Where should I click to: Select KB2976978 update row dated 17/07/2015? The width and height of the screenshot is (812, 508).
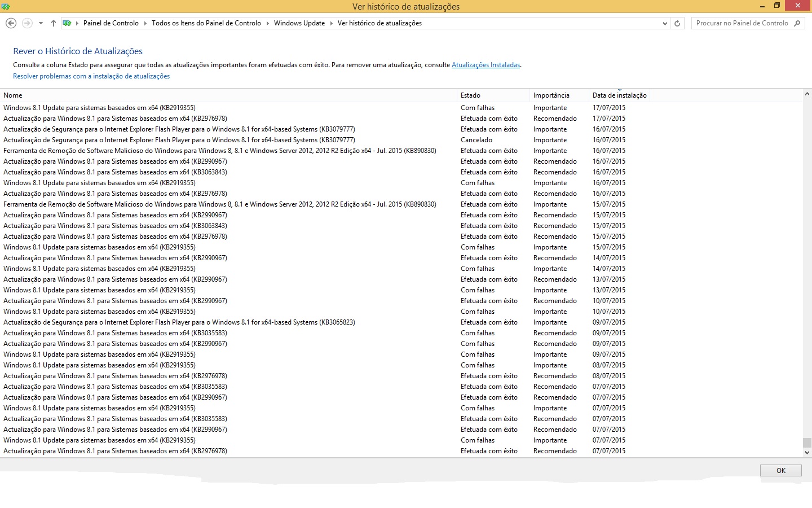pos(401,119)
